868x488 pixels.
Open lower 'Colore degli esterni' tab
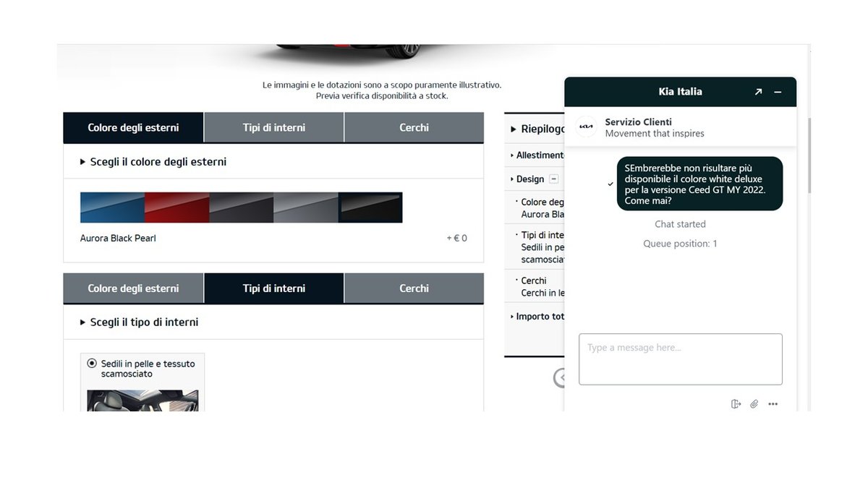(133, 288)
